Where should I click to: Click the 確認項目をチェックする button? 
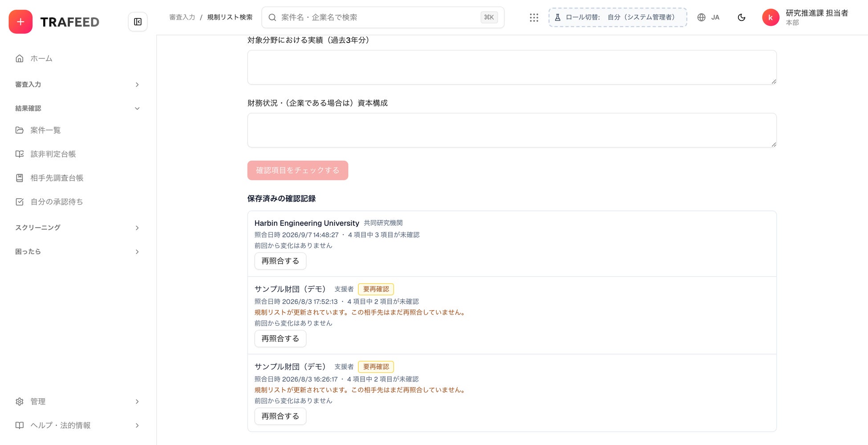pyautogui.click(x=298, y=170)
